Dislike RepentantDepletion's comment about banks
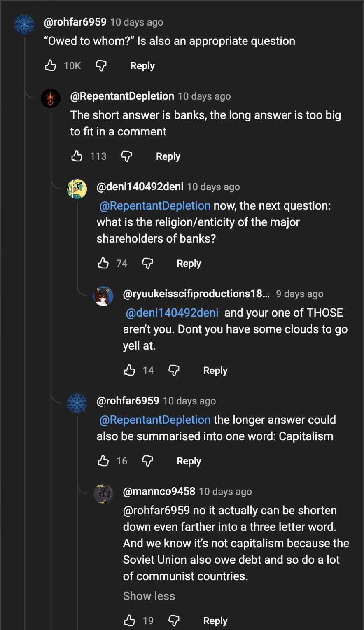The image size is (364, 630). tap(126, 156)
